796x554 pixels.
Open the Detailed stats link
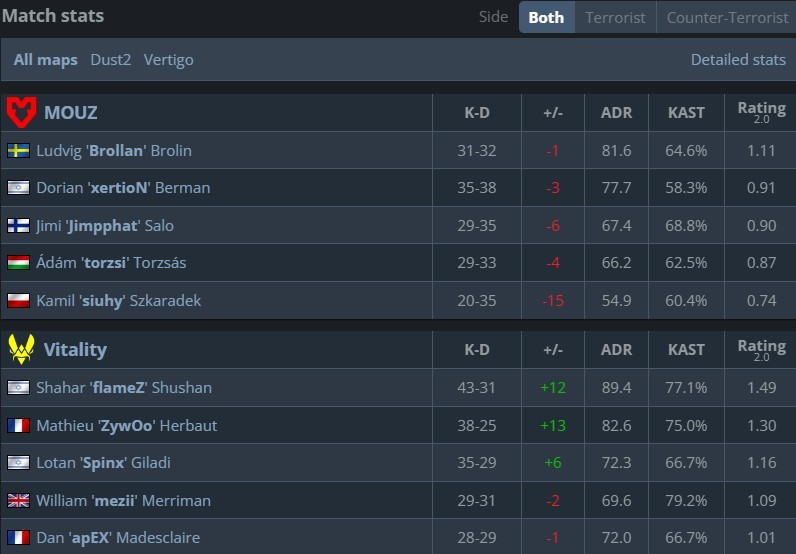[x=738, y=60]
